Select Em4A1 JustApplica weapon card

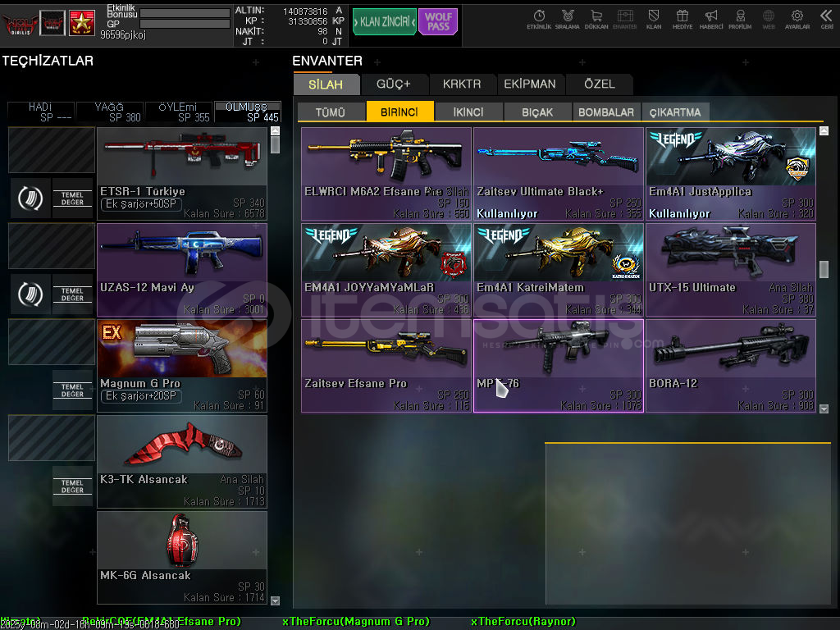[731, 174]
